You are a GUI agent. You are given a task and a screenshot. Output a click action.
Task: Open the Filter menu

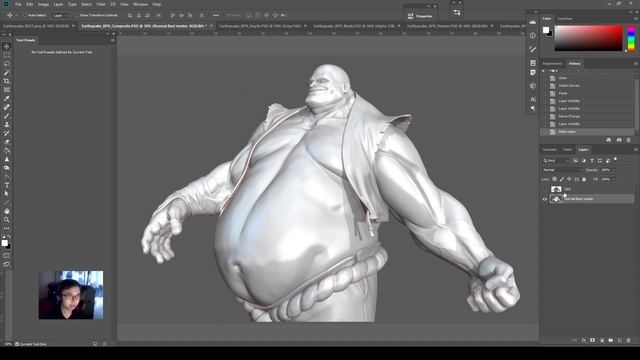pyautogui.click(x=101, y=4)
